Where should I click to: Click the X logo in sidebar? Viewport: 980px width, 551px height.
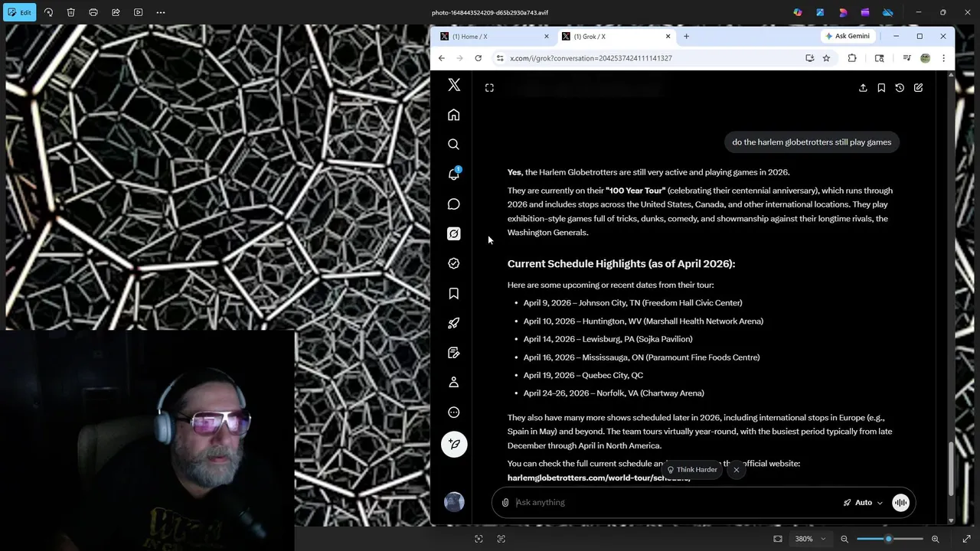point(454,85)
